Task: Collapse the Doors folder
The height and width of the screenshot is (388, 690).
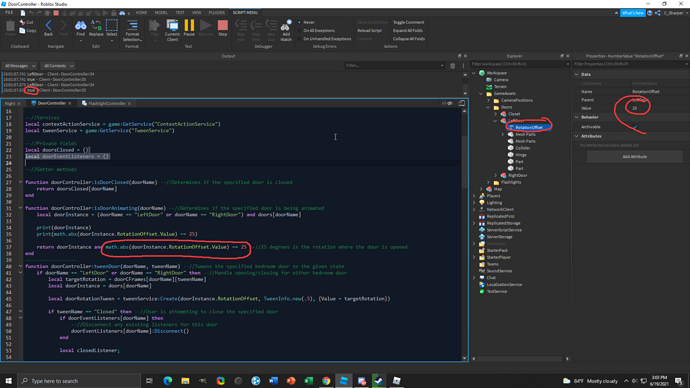Action: pyautogui.click(x=488, y=107)
